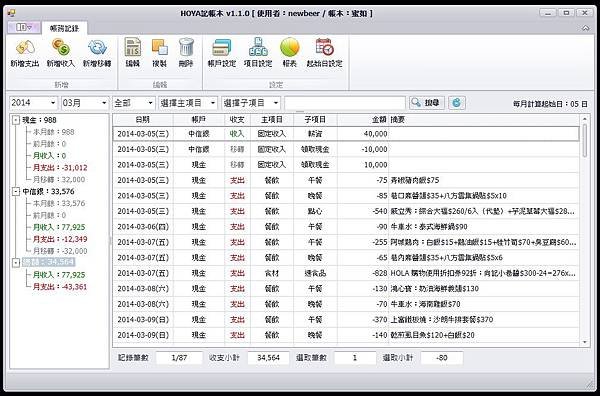Select the row with summary 勃海海鮮煮麵$130
This screenshot has width=600, height=396.
click(346, 288)
